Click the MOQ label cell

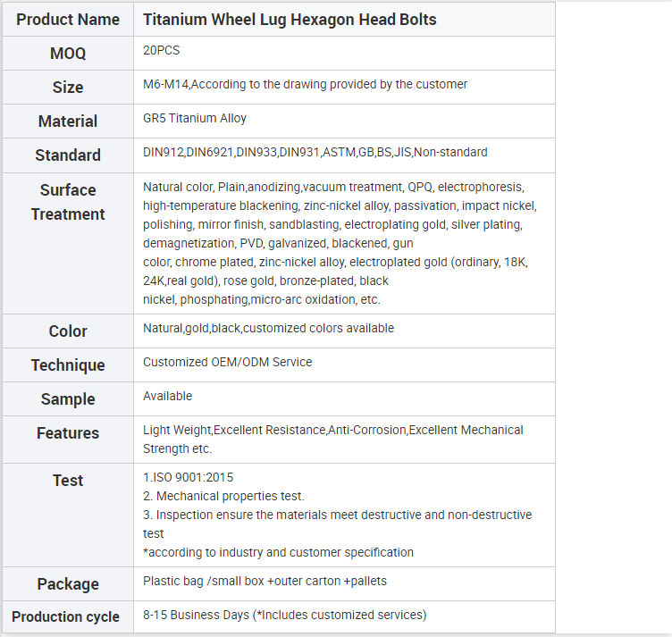click(68, 53)
